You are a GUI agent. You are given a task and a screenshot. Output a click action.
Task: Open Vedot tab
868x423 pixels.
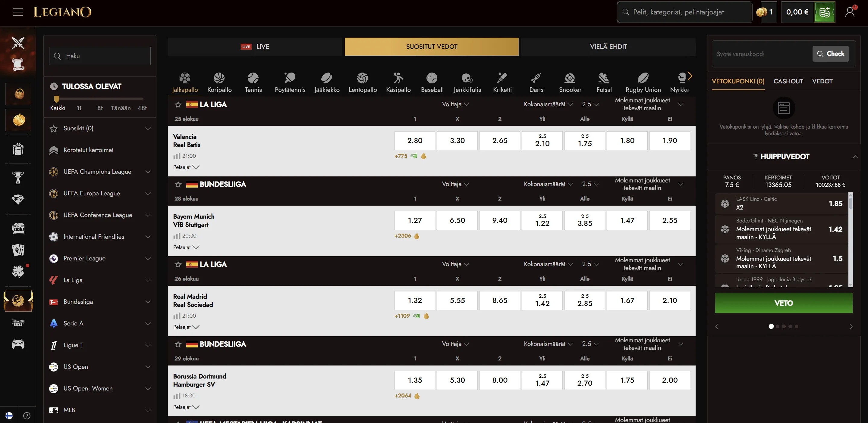point(822,81)
